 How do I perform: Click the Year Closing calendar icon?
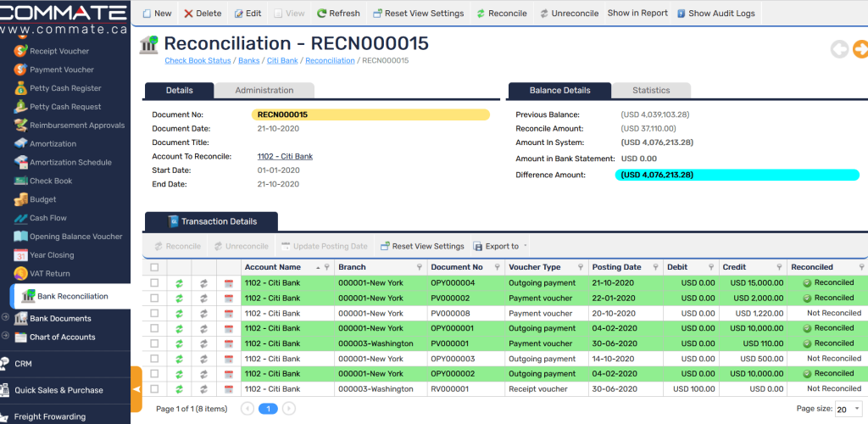(21, 255)
